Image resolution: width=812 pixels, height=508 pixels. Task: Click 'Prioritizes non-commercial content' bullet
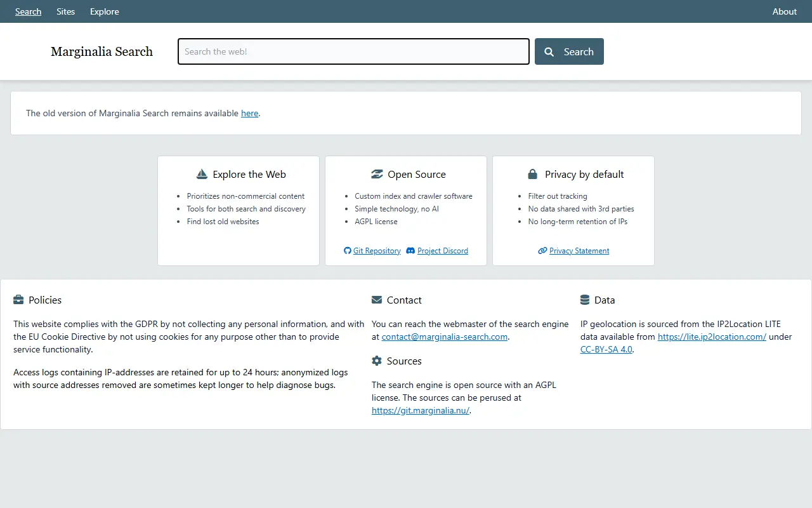tap(246, 196)
